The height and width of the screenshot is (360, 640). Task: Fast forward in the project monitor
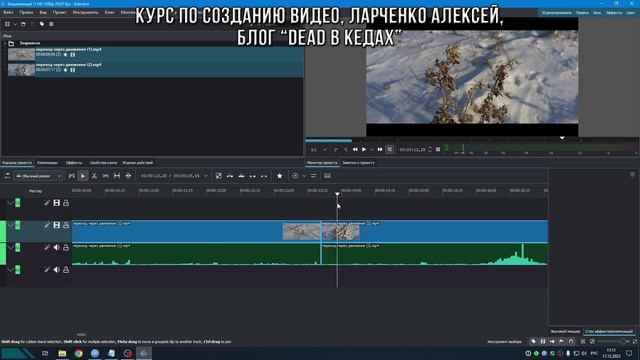pyautogui.click(x=380, y=150)
